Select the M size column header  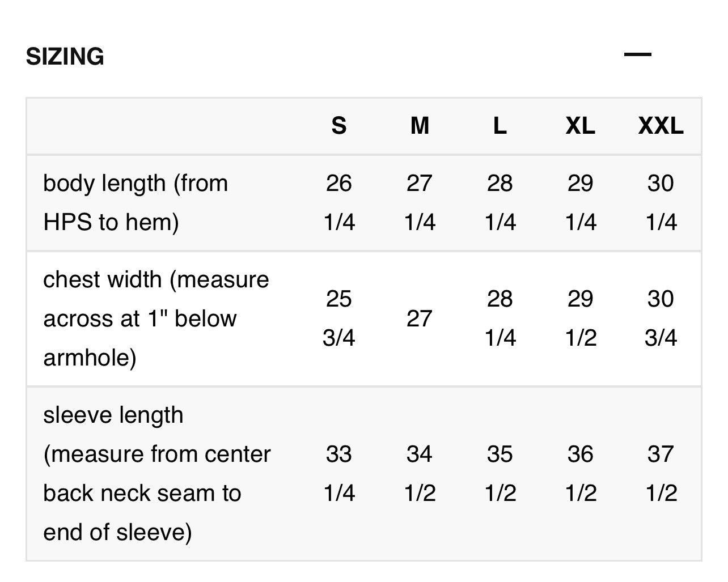pos(420,125)
